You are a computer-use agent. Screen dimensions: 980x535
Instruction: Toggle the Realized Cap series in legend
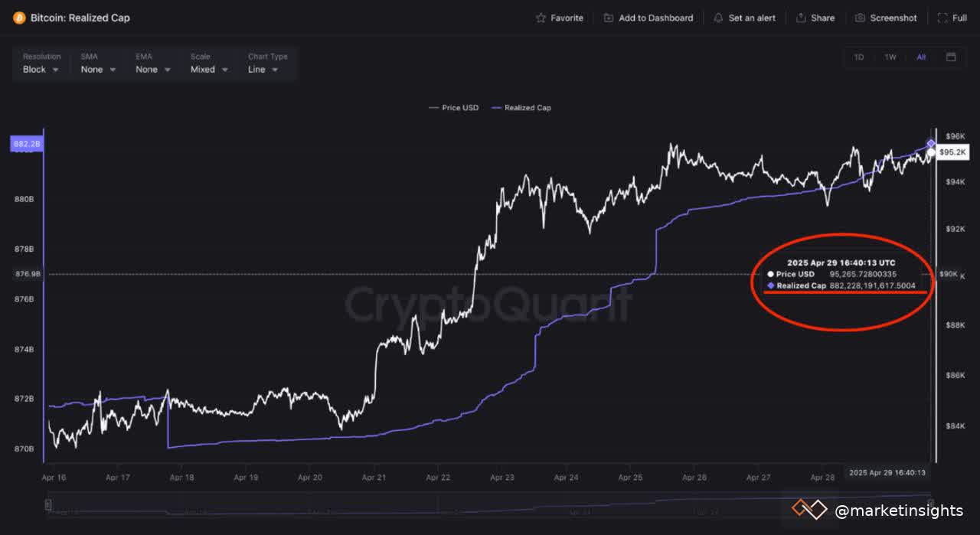click(x=521, y=107)
